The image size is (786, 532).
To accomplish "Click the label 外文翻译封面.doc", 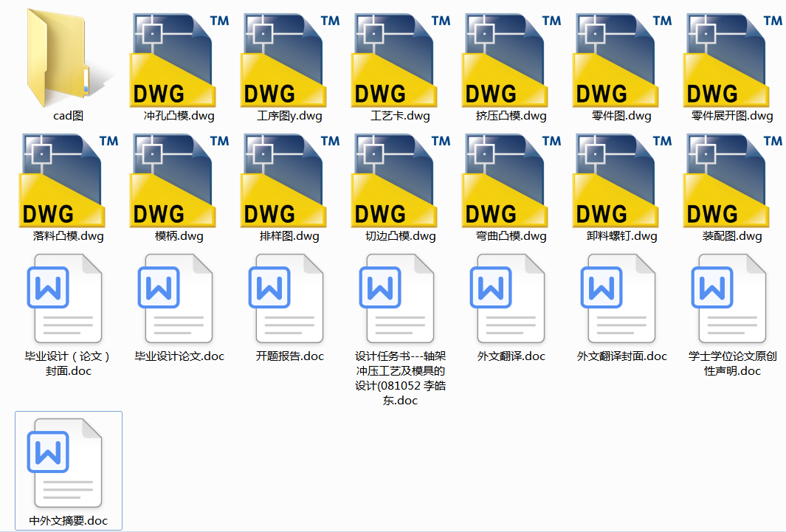I will [x=622, y=356].
